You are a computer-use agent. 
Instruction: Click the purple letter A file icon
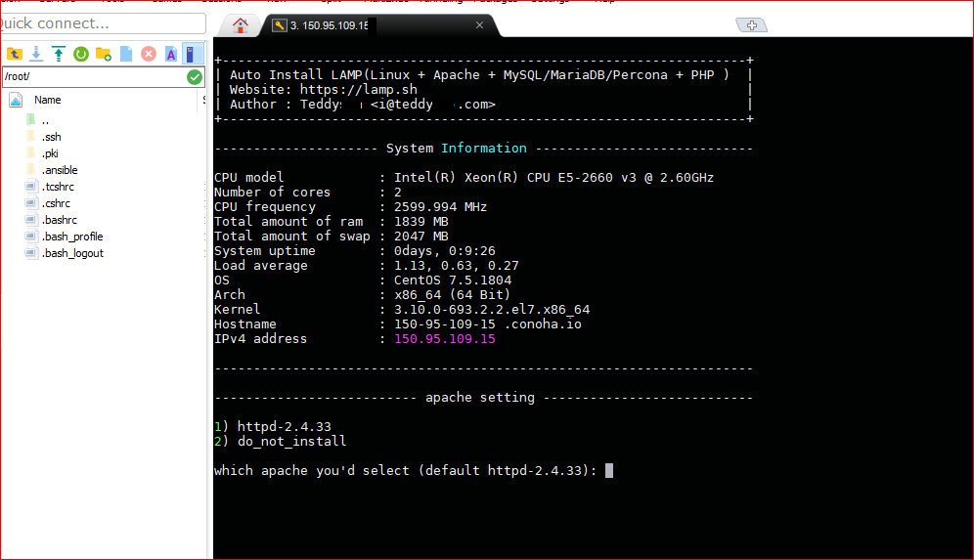171,54
